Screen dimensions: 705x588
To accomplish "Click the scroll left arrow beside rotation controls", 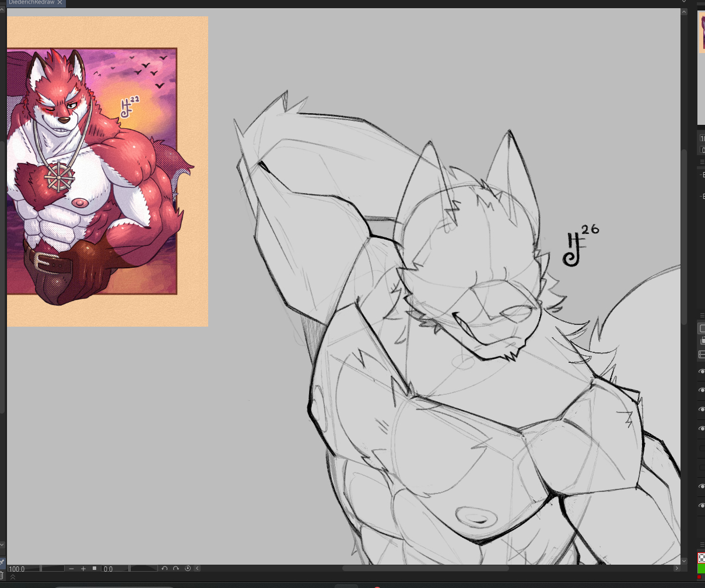I will (x=197, y=569).
